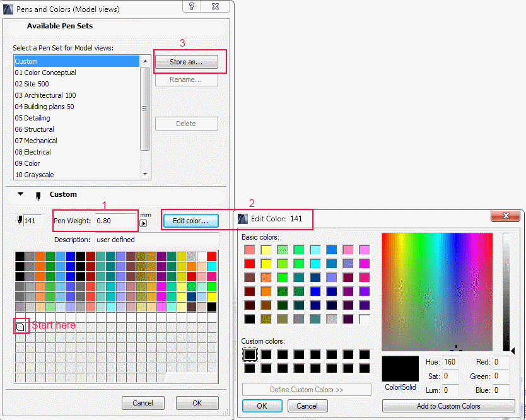Image resolution: width=526 pixels, height=420 pixels.
Task: Open the mm pen weight unit arrow popup
Action: coord(143,223)
